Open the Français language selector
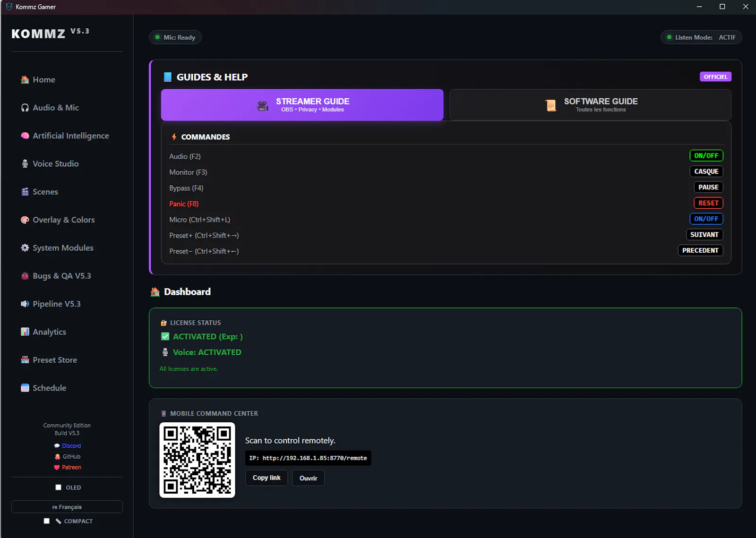756x538 pixels. (x=67, y=507)
